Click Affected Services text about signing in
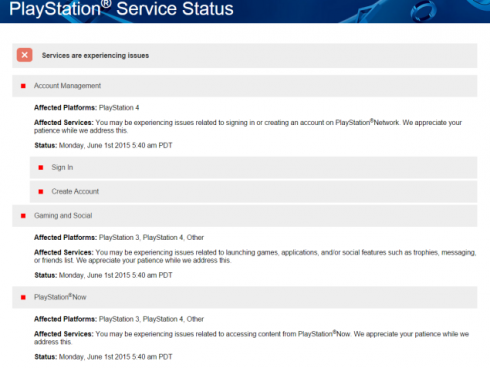 click(248, 126)
